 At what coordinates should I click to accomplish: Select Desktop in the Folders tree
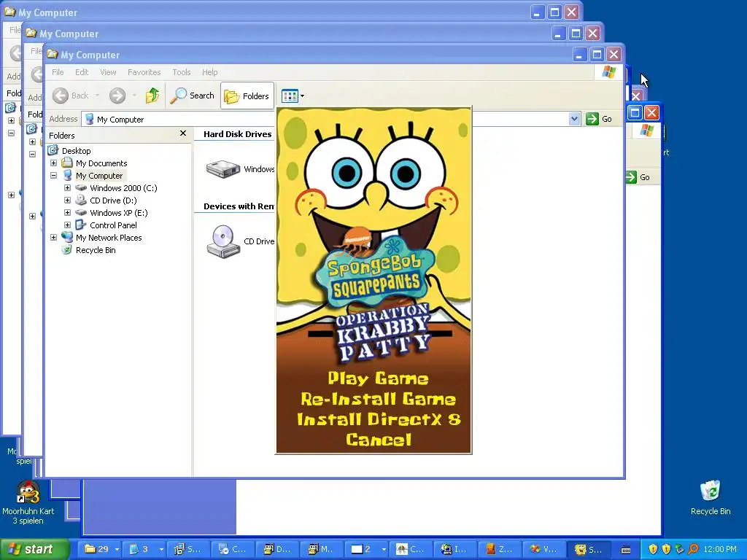pos(76,151)
